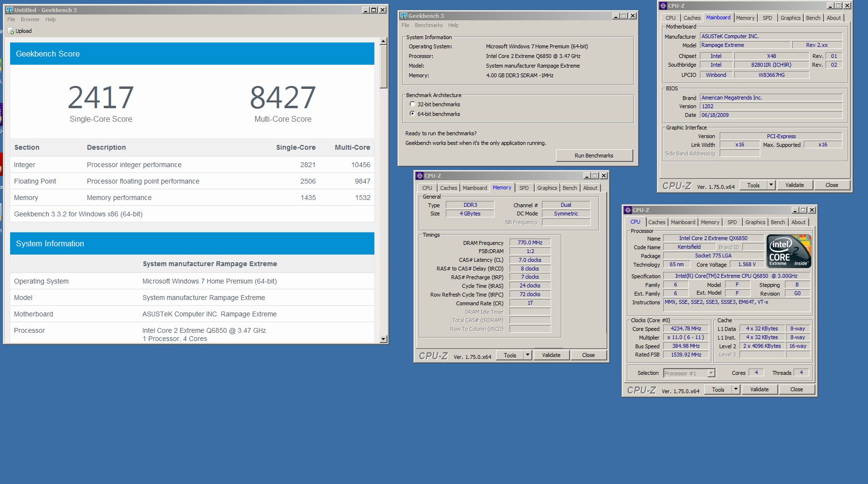Switch to Bench tab in Memory CPU-Z window
Image resolution: width=868 pixels, height=484 pixels.
(569, 188)
